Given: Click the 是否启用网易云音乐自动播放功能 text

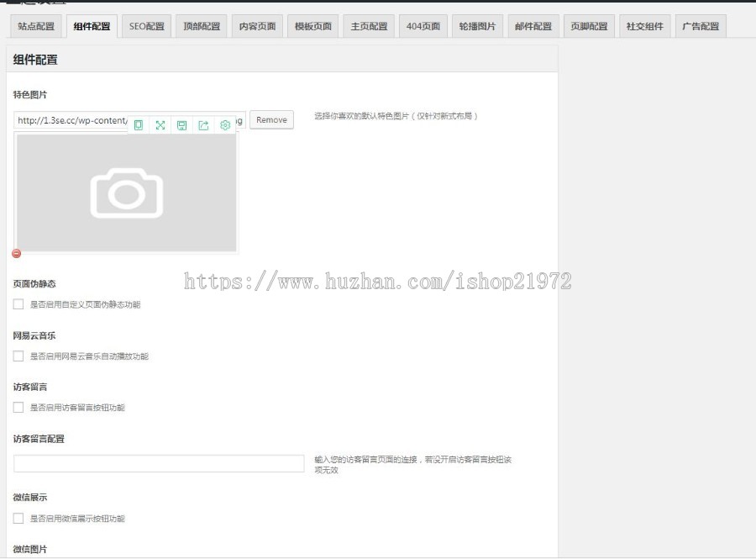Looking at the screenshot, I should click(x=89, y=356).
